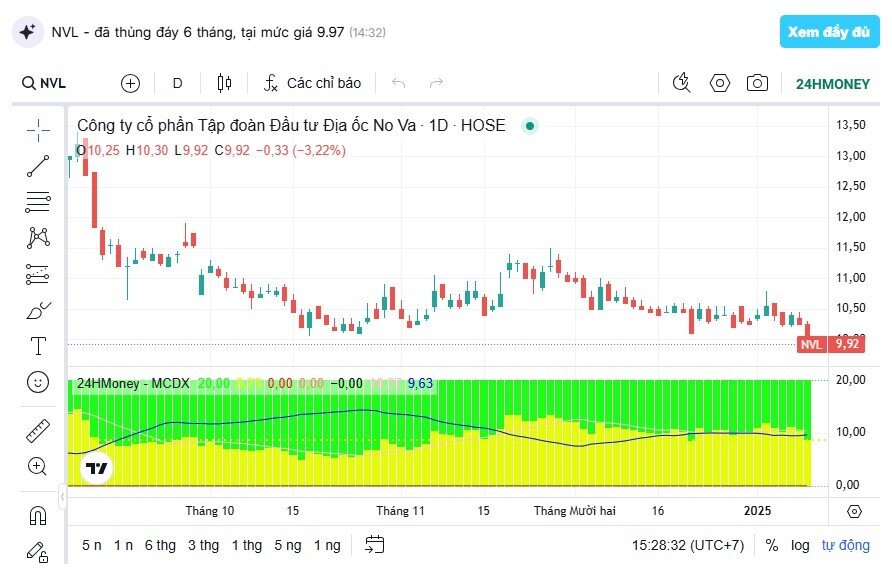Open the candlestick chart style selector

pyautogui.click(x=224, y=83)
